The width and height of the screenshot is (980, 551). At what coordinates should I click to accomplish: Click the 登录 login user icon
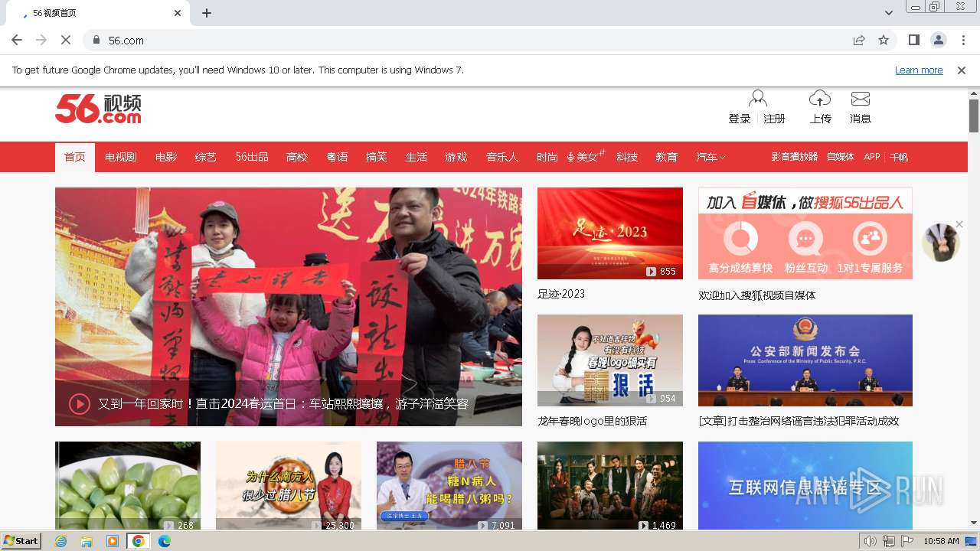758,99
